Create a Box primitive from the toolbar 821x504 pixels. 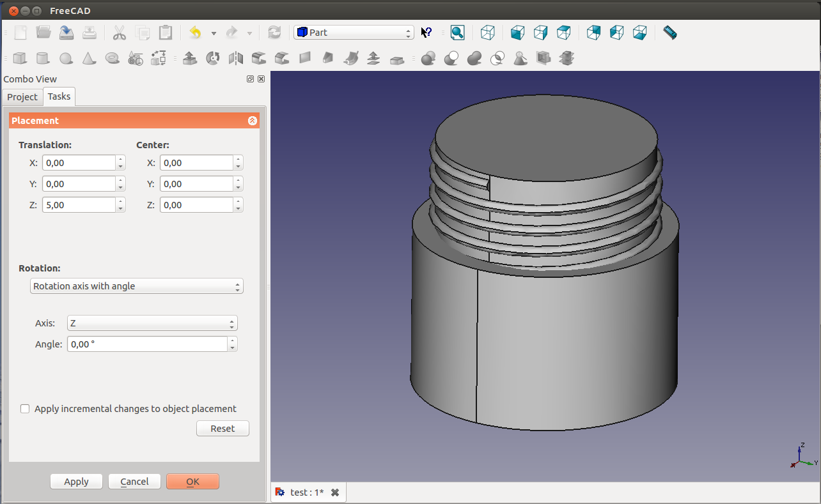tap(20, 59)
